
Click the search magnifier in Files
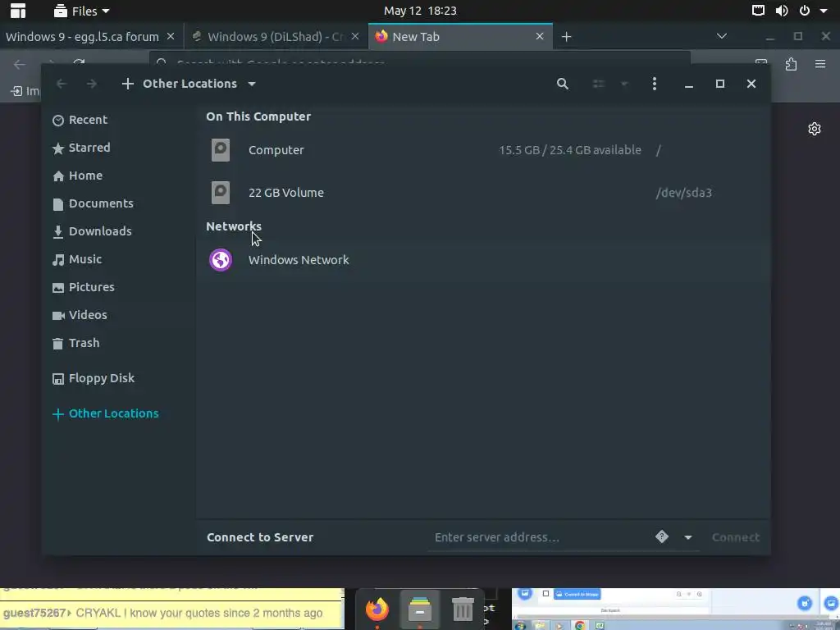(x=563, y=84)
